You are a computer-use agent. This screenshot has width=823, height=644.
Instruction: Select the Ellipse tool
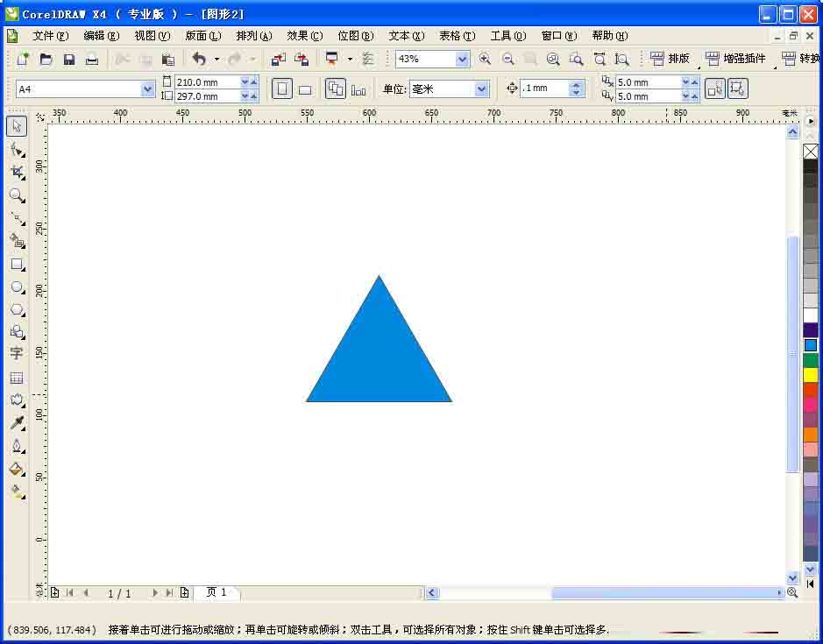pyautogui.click(x=17, y=288)
